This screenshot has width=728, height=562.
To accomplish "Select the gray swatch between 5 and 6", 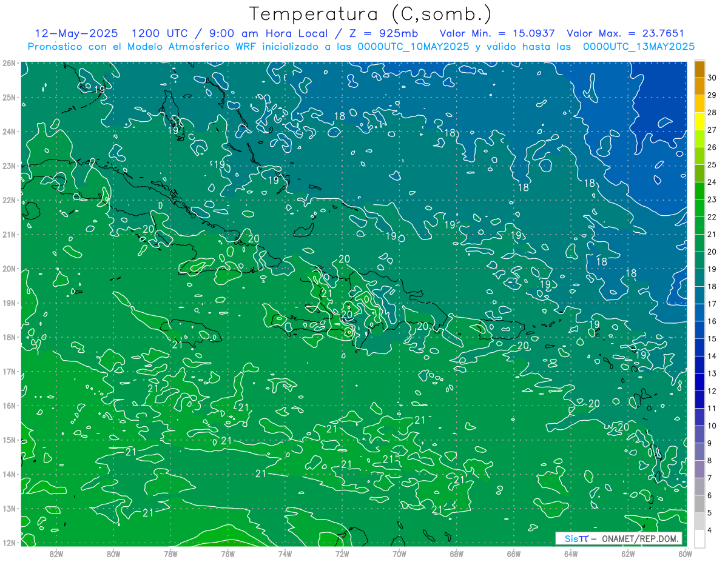I will 699,504.
